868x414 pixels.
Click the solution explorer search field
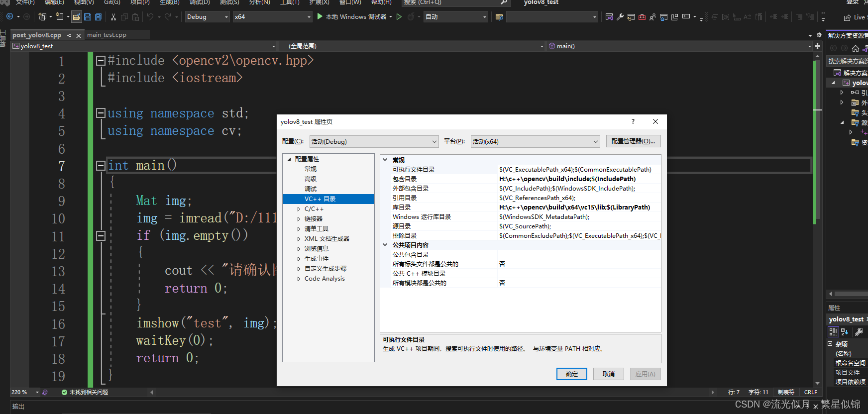coord(847,61)
